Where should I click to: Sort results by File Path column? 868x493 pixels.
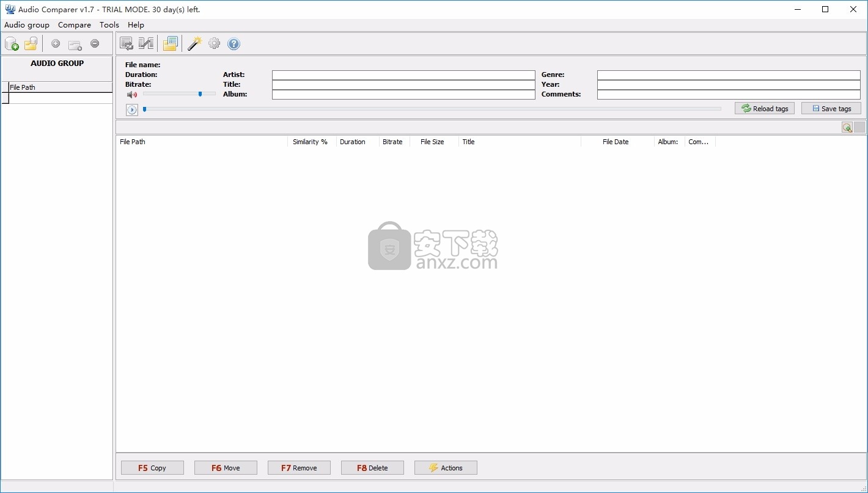click(202, 142)
